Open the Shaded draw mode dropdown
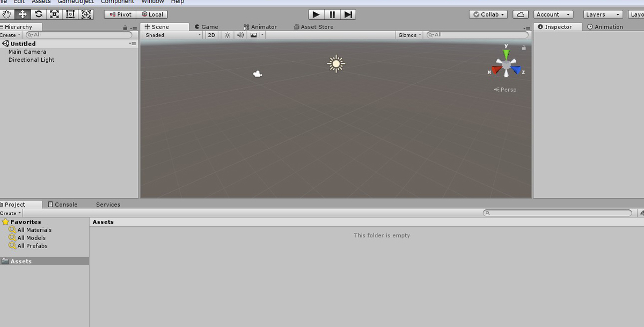644x327 pixels. (x=173, y=35)
